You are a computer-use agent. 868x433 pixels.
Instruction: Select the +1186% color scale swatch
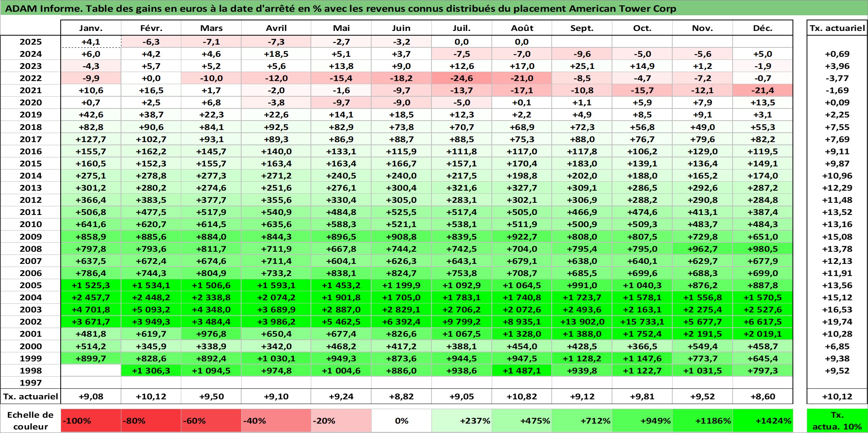coord(702,421)
